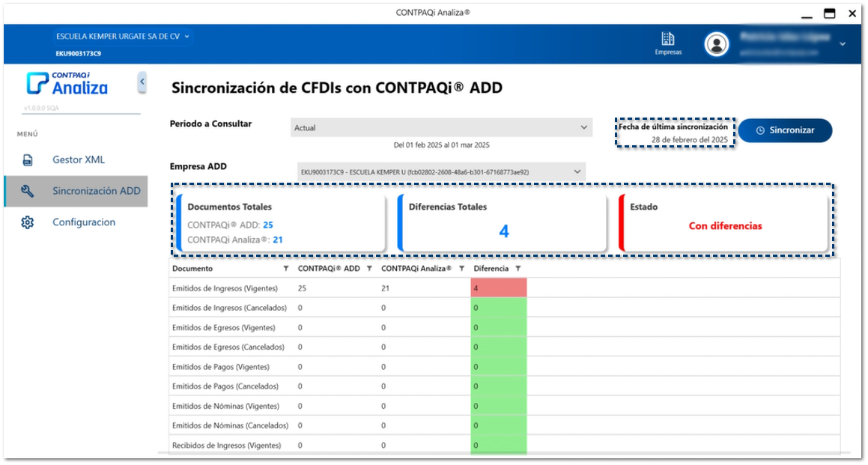Click the RFC EKU9003173C9 under company name
The height and width of the screenshot is (465, 868).
tap(78, 54)
